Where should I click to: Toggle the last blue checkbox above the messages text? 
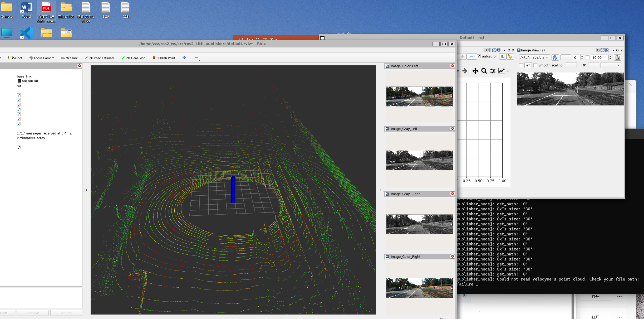(x=19, y=124)
